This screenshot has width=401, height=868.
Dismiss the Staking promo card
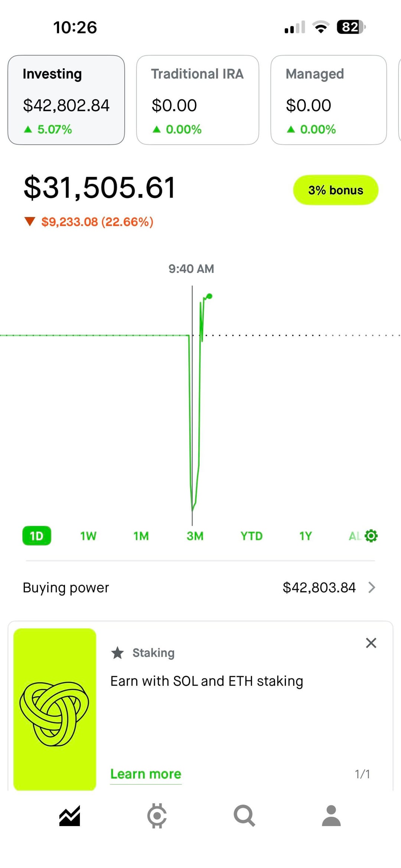[x=371, y=643]
